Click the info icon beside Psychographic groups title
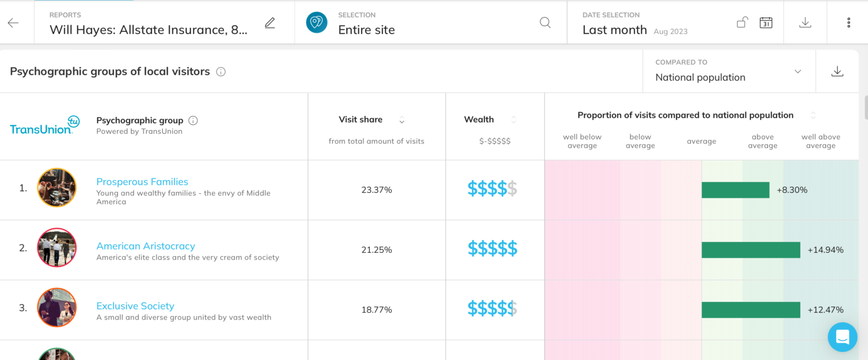This screenshot has width=868, height=360. tap(220, 72)
